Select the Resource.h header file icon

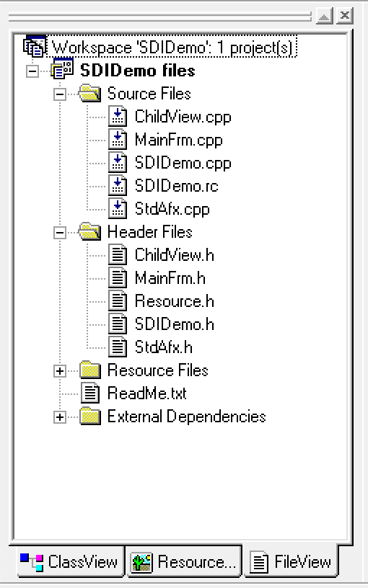click(118, 301)
